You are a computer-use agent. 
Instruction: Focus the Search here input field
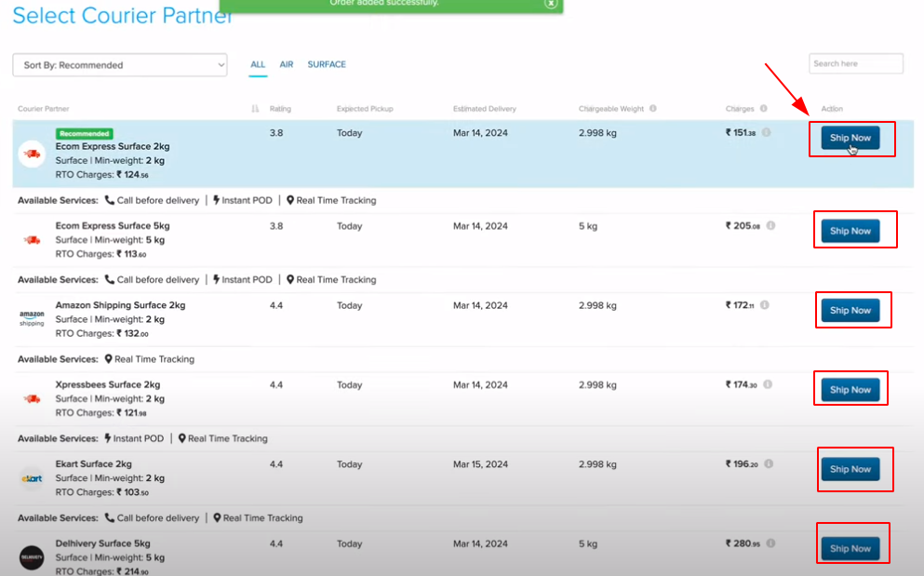tap(856, 63)
